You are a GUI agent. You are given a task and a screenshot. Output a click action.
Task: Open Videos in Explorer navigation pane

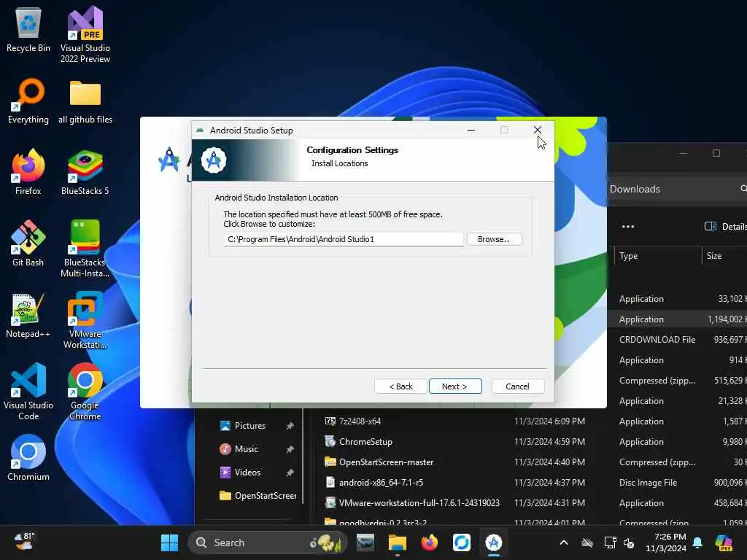(x=247, y=472)
